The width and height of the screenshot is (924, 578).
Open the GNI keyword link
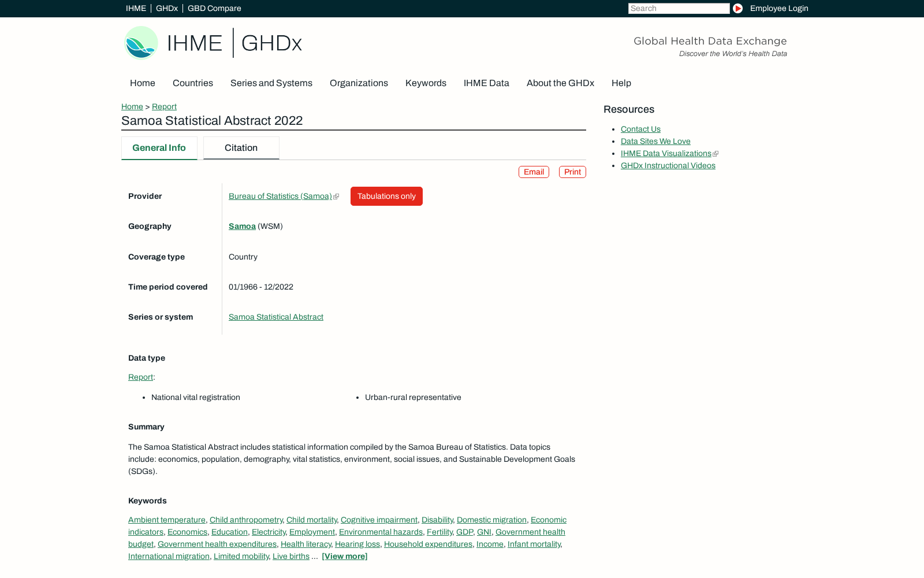[484, 532]
